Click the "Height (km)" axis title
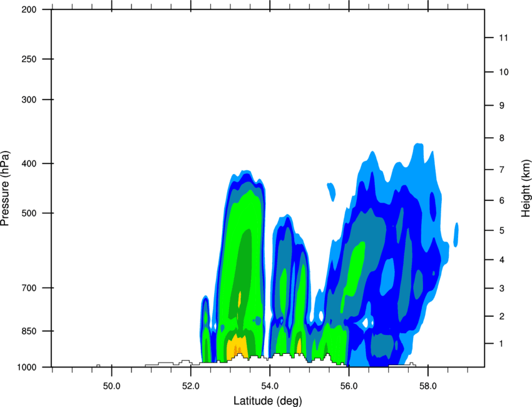Viewport: 532px width, 407px height. [x=526, y=188]
